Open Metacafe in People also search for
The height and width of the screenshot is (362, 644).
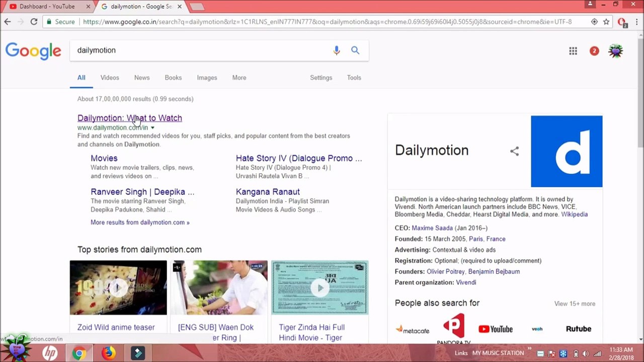point(413,329)
